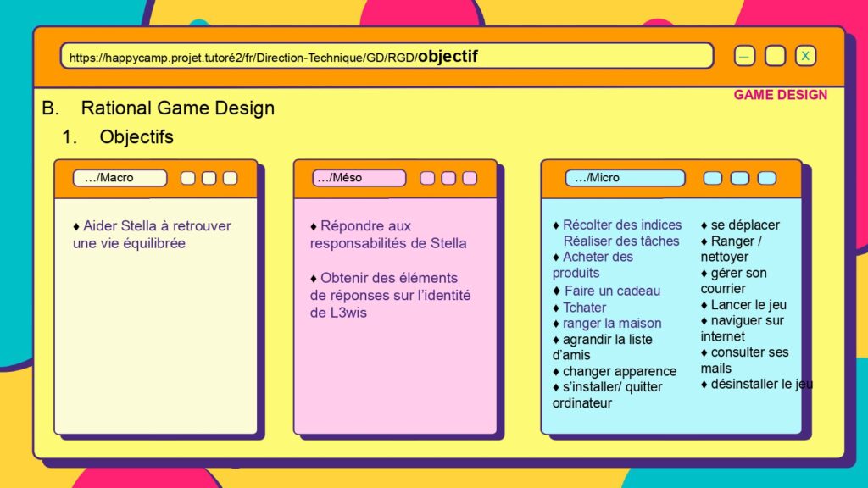Click the '…/Micro' address field
868x488 pixels.
625,178
